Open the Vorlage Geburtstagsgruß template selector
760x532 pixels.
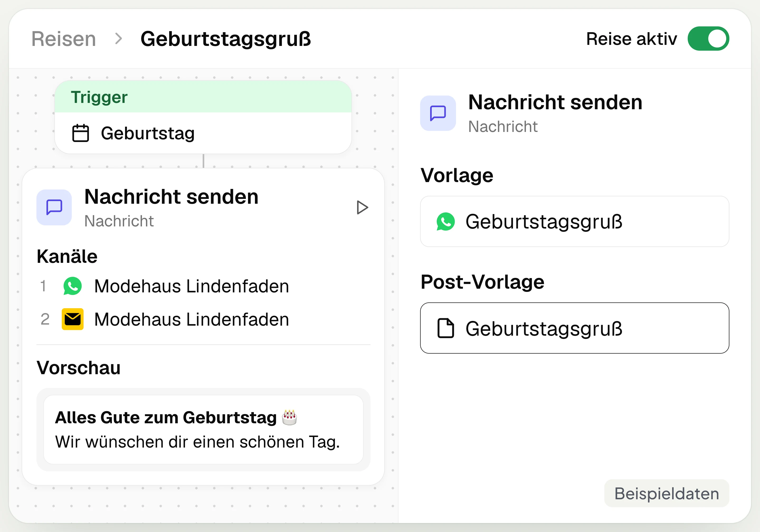pyautogui.click(x=574, y=221)
